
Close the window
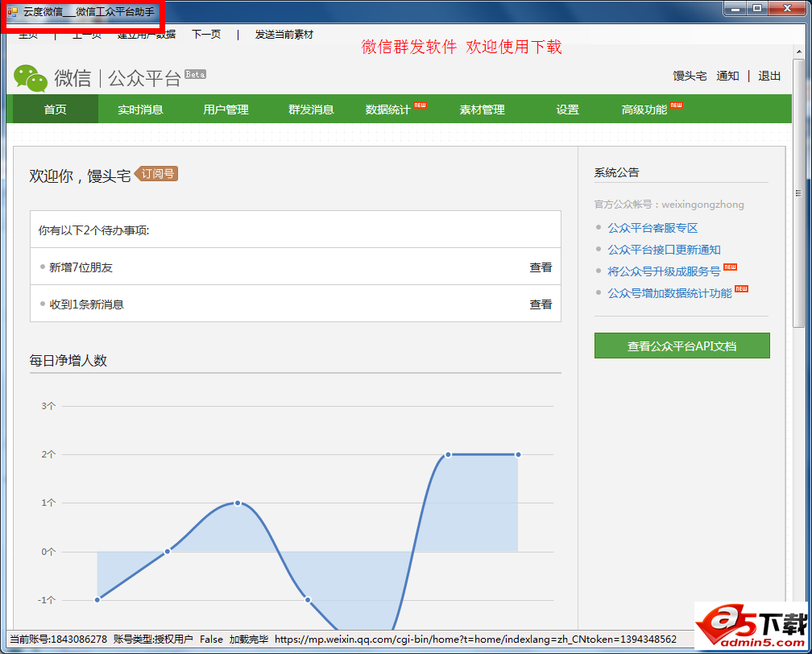[787, 8]
